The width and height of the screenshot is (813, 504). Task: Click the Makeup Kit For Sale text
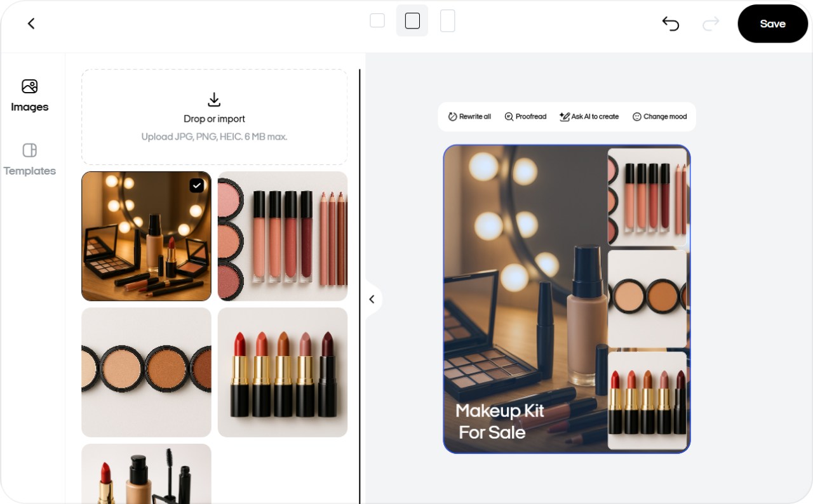499,421
